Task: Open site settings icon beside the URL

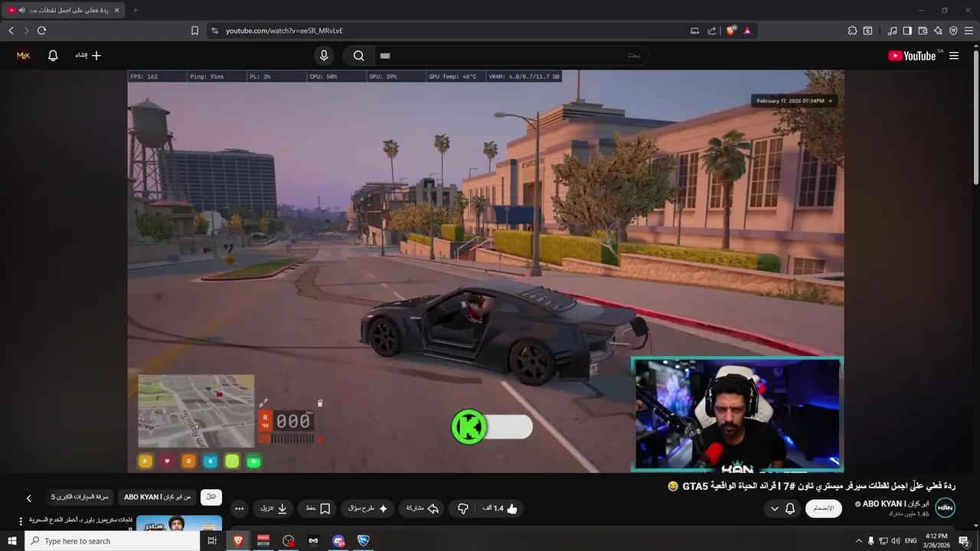Action: (x=214, y=31)
